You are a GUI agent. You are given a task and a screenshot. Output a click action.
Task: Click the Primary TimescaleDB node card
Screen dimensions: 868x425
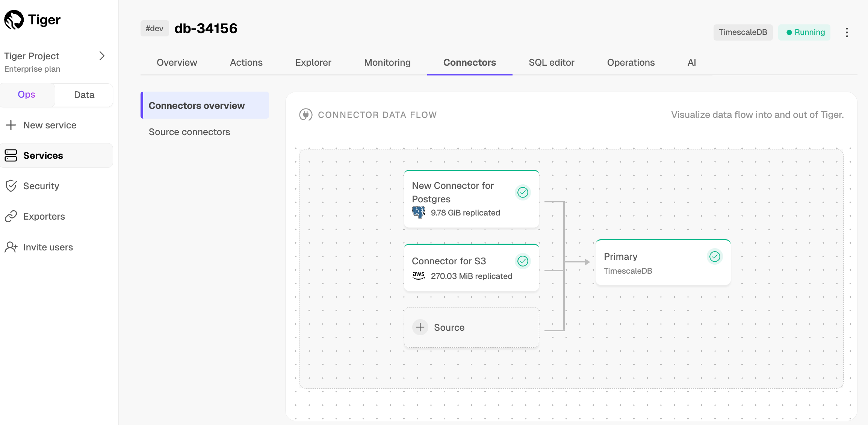[x=663, y=263]
